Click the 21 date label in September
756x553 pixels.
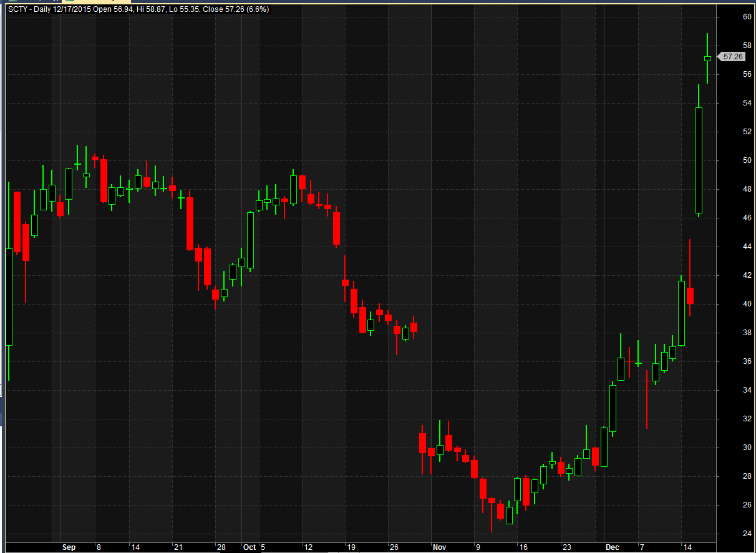(178, 547)
